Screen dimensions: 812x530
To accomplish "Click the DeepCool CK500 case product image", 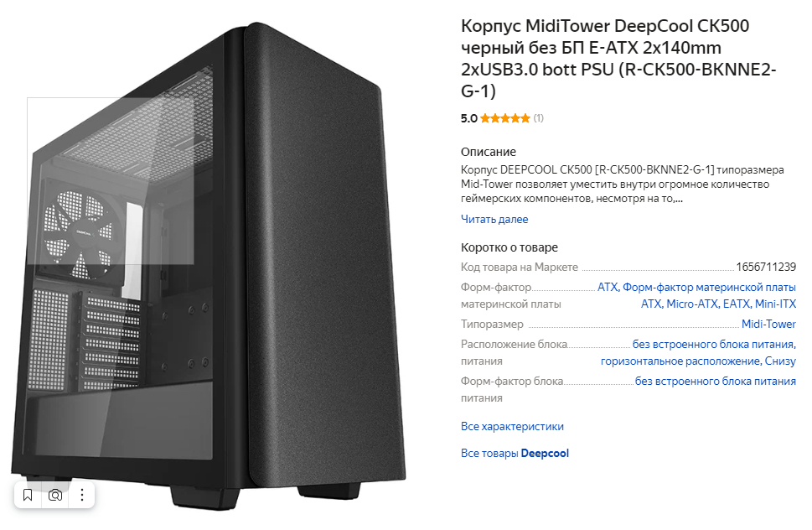I will pos(208,265).
